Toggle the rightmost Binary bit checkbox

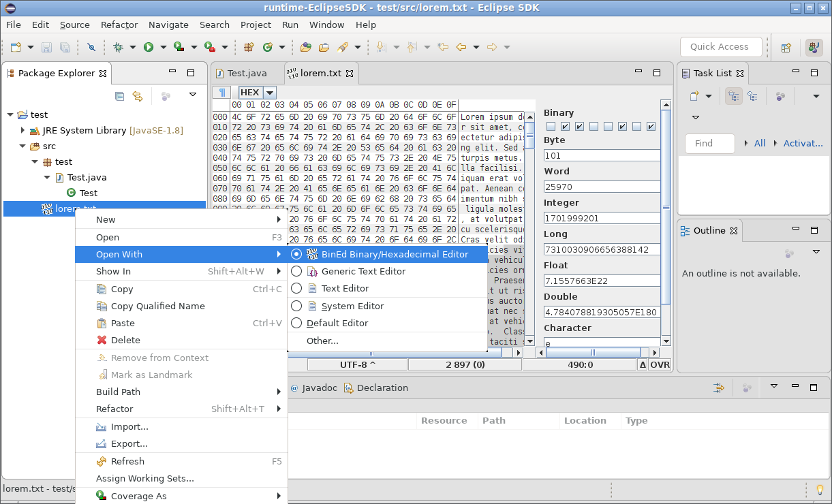[x=651, y=127]
